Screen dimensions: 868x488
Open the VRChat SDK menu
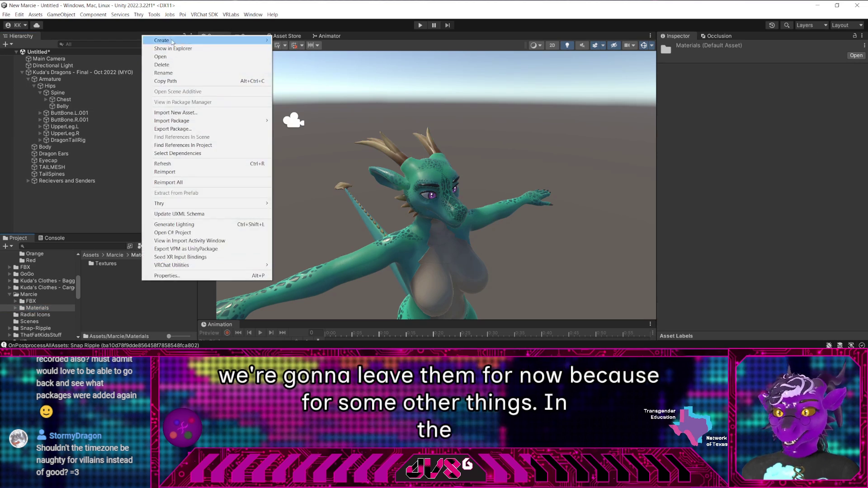click(x=204, y=14)
